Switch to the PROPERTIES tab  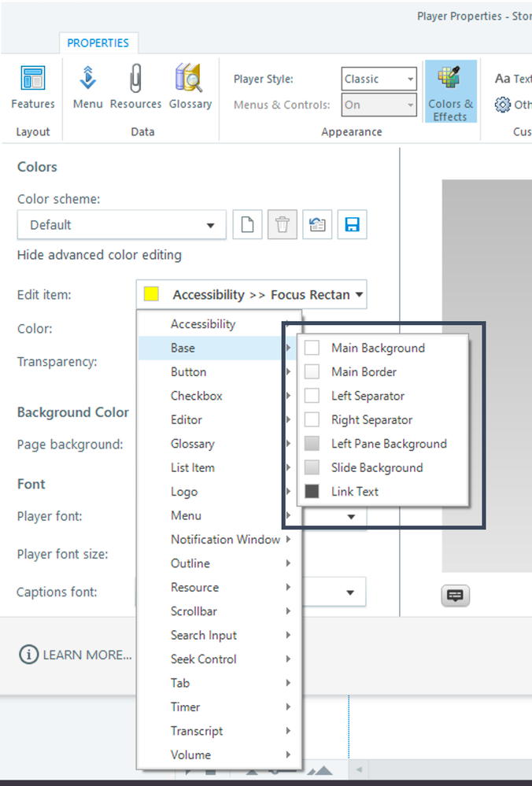click(98, 43)
